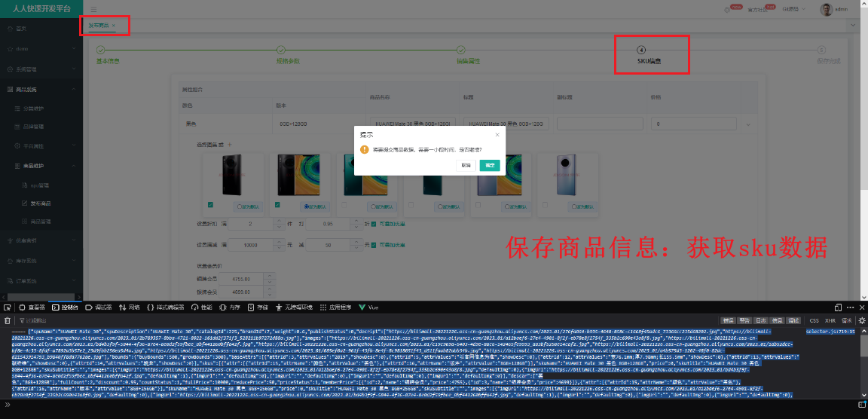Clear console with trash icon

[x=8, y=320]
